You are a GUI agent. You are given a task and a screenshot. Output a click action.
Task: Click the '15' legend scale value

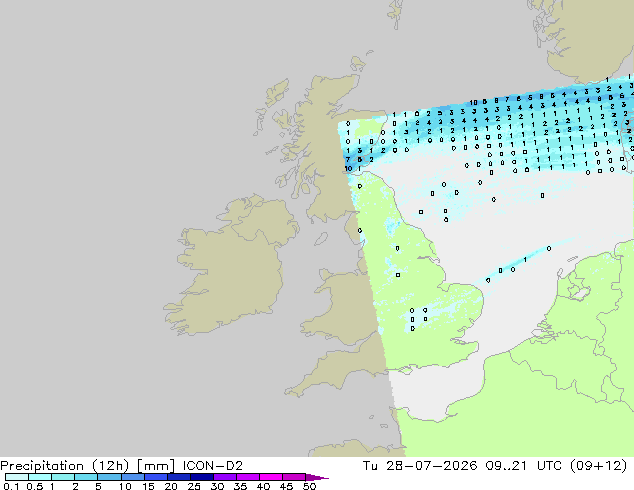[x=148, y=486]
